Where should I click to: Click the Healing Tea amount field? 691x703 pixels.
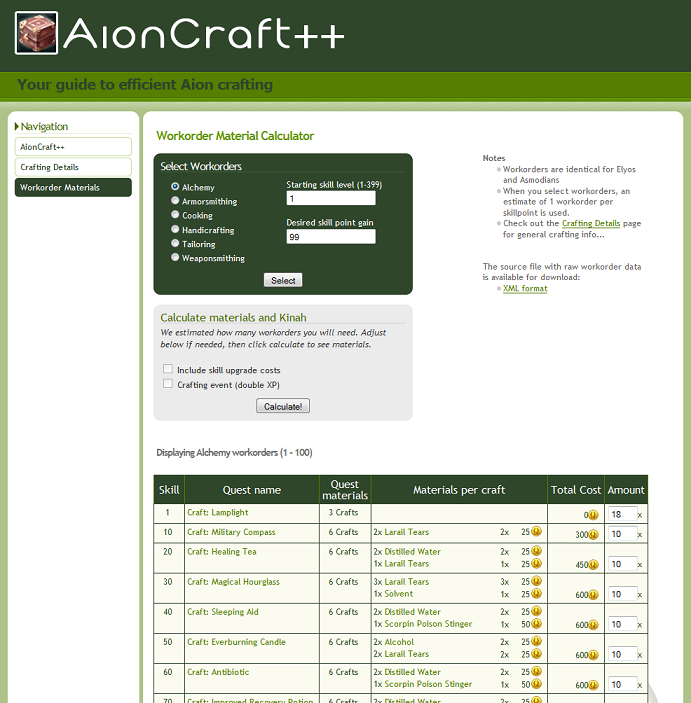point(623,564)
